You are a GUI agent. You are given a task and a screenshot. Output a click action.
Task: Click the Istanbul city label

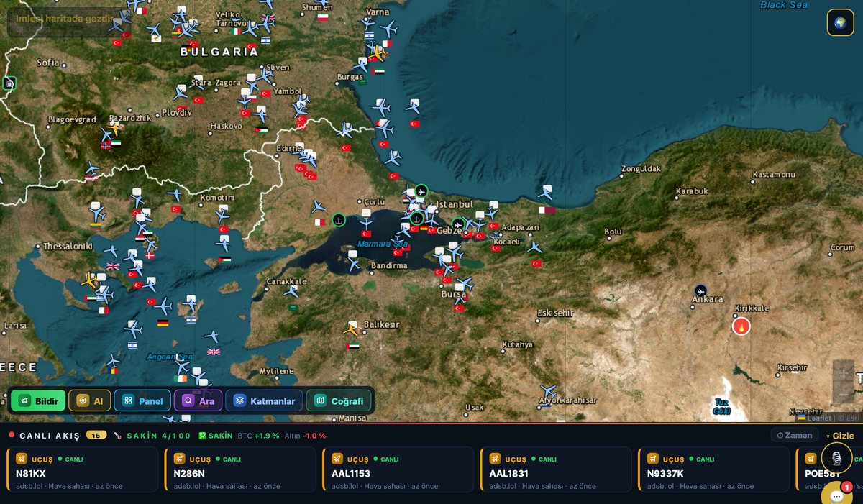tap(455, 205)
